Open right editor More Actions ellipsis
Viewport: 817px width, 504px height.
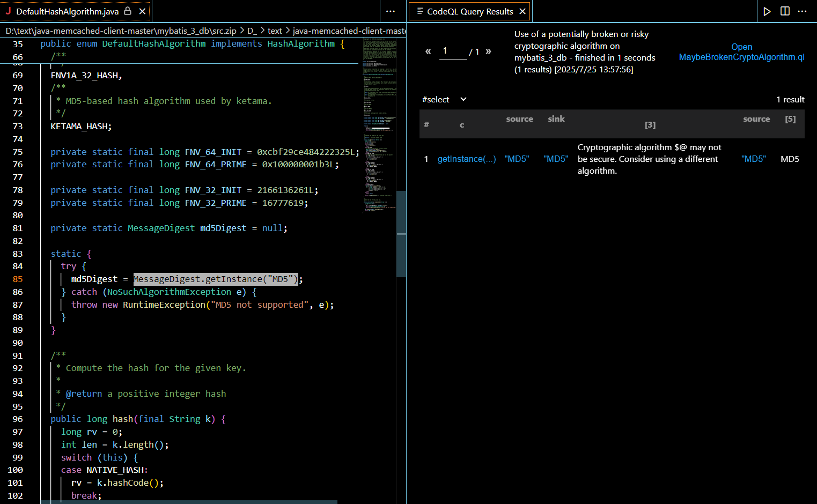coord(803,11)
